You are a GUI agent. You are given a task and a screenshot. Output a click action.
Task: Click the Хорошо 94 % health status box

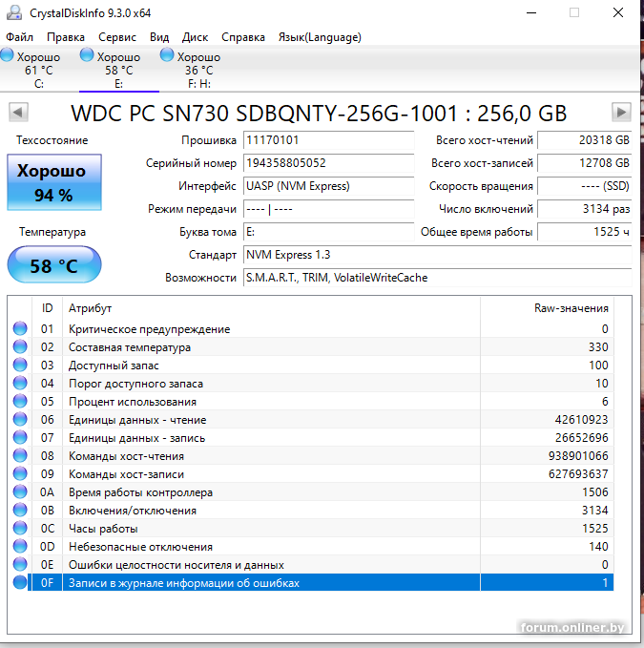coord(53,183)
